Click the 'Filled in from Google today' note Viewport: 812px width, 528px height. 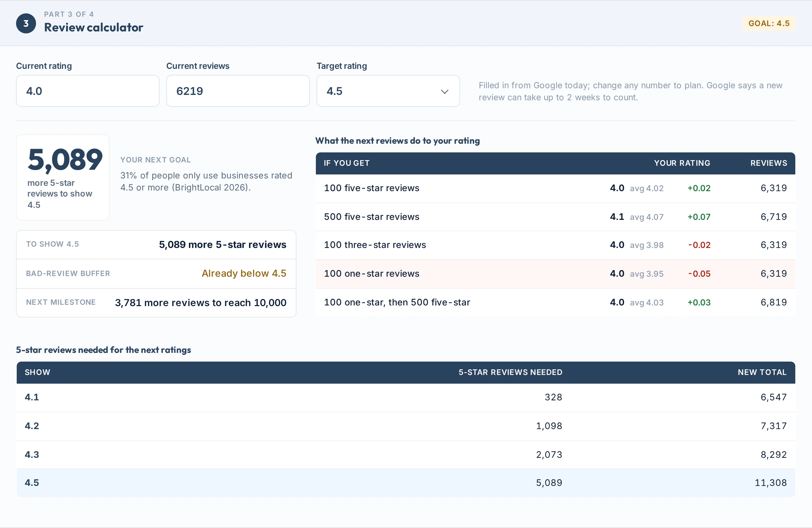point(630,91)
